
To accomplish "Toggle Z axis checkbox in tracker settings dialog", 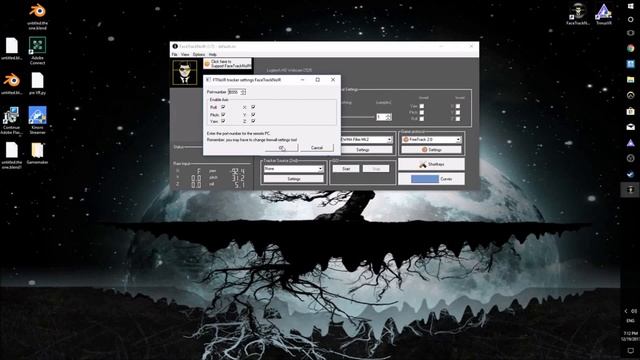I will coord(253,121).
